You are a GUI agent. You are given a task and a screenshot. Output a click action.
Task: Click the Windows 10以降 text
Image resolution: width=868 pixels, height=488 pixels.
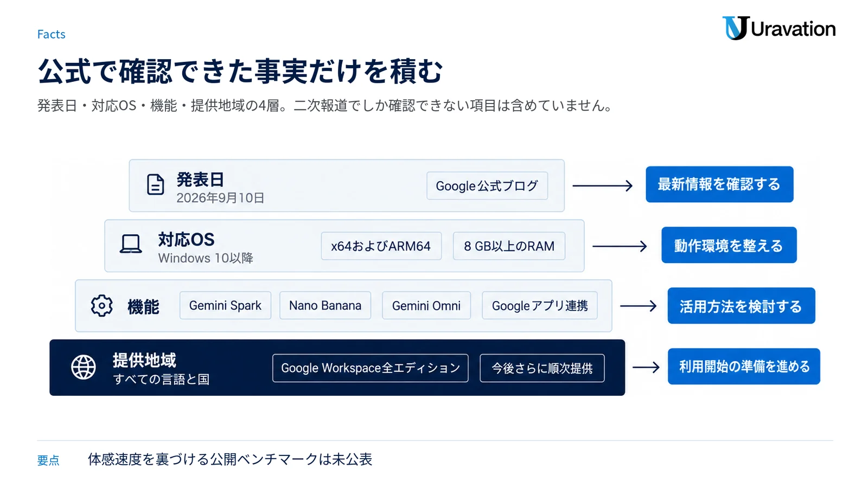tap(206, 258)
